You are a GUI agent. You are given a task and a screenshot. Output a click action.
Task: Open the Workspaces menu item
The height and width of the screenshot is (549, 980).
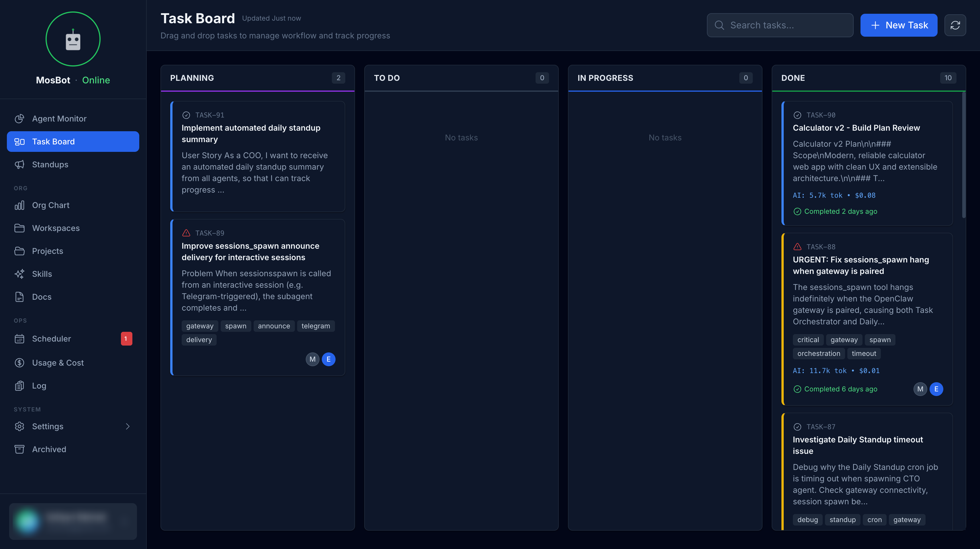(56, 228)
